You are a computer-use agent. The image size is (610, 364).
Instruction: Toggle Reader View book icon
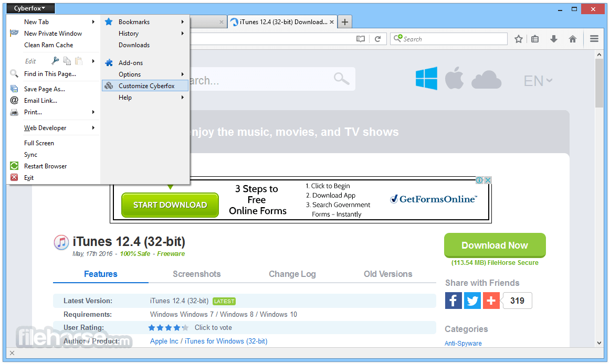point(361,39)
